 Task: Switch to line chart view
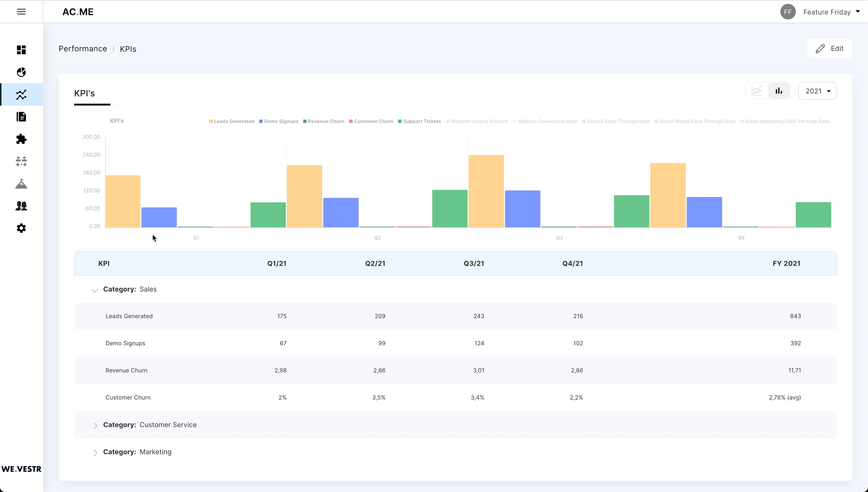point(757,91)
